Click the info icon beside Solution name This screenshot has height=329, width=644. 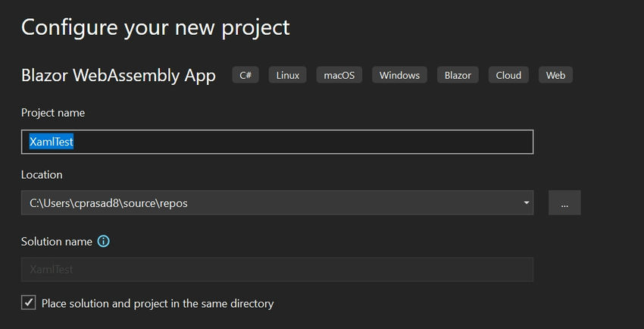(104, 242)
